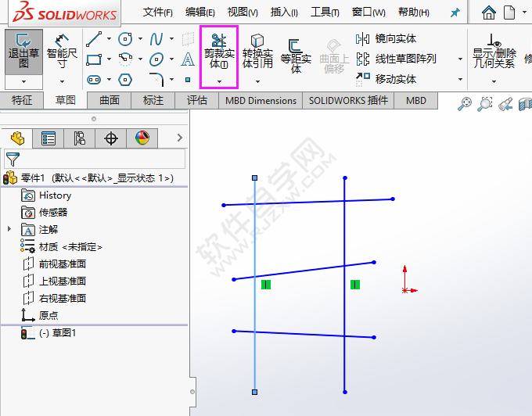Select the Straight Slot tool

coord(94,80)
